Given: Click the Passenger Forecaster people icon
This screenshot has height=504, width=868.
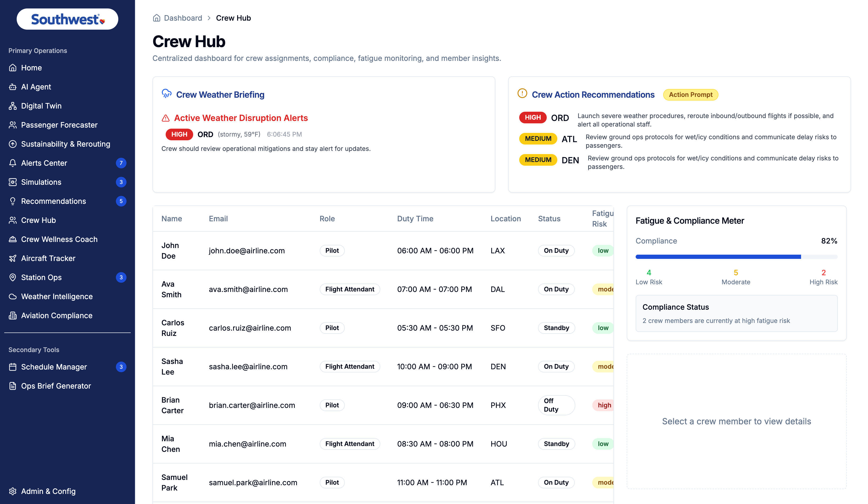Looking at the screenshot, I should [x=13, y=125].
